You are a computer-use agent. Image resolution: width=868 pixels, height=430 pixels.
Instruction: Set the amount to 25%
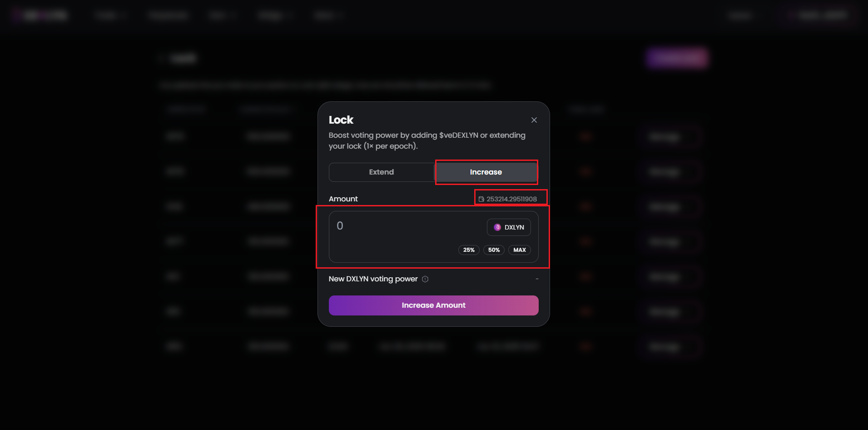pos(469,250)
